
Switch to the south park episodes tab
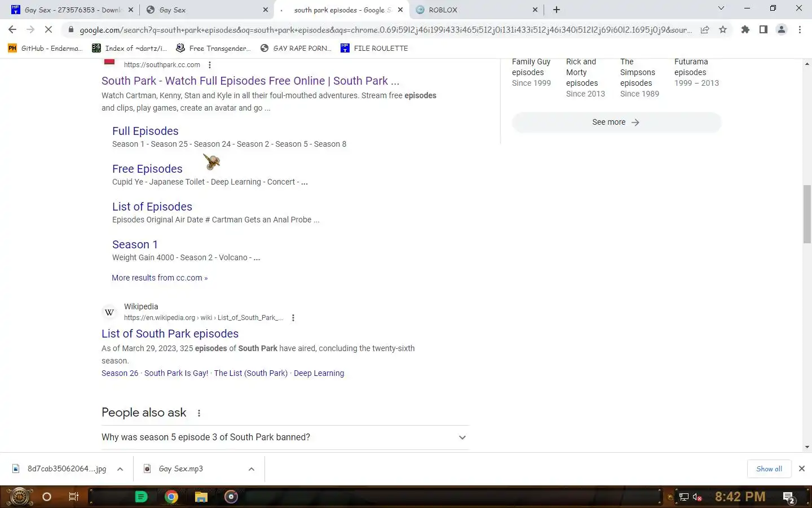tap(341, 10)
